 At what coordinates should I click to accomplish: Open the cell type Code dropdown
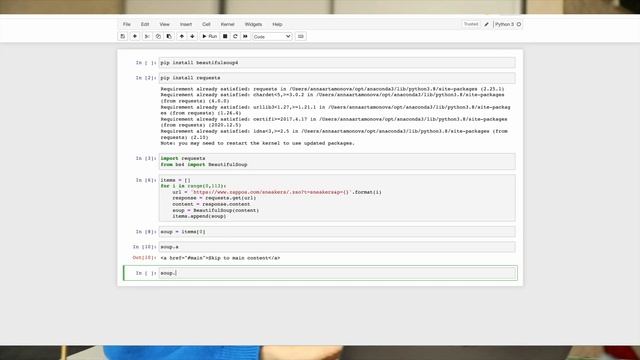[x=272, y=37]
